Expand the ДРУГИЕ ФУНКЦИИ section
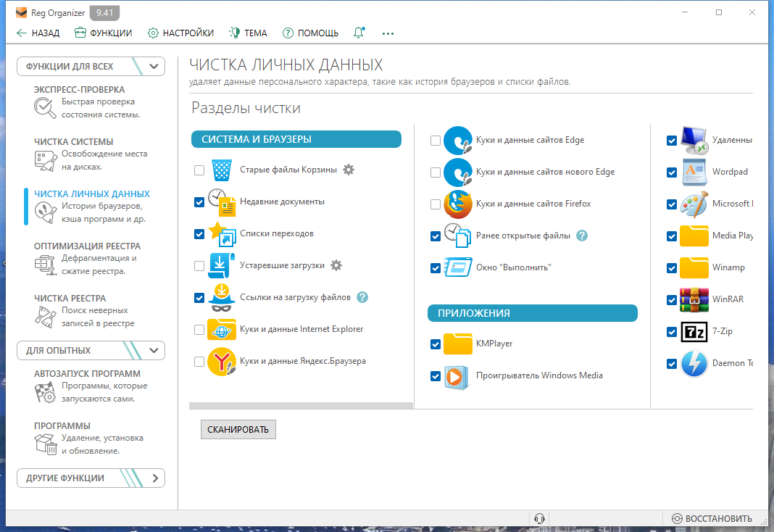774x532 pixels. tap(155, 478)
